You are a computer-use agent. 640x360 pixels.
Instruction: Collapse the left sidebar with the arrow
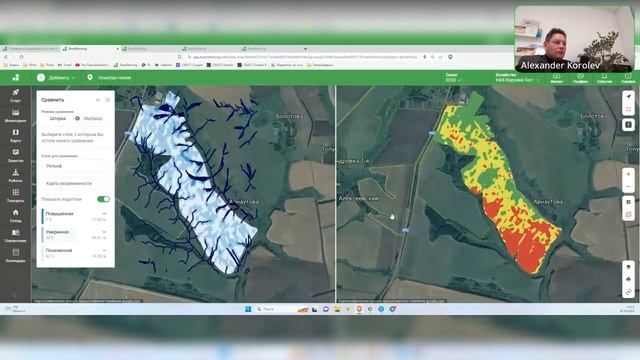coord(15,295)
